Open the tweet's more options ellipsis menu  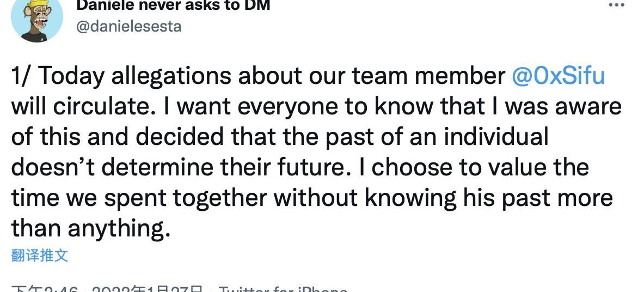coord(616,5)
